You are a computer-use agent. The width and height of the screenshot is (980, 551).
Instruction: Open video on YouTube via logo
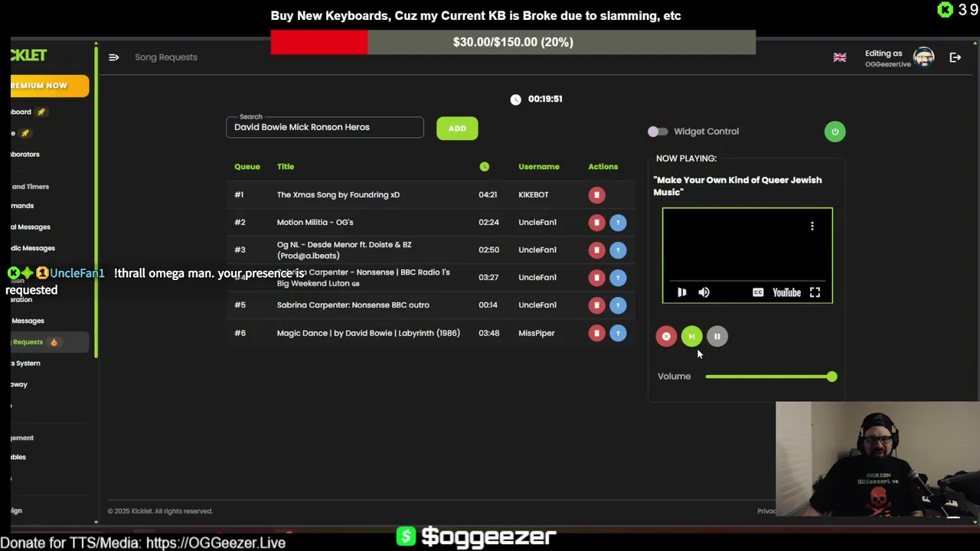click(786, 292)
